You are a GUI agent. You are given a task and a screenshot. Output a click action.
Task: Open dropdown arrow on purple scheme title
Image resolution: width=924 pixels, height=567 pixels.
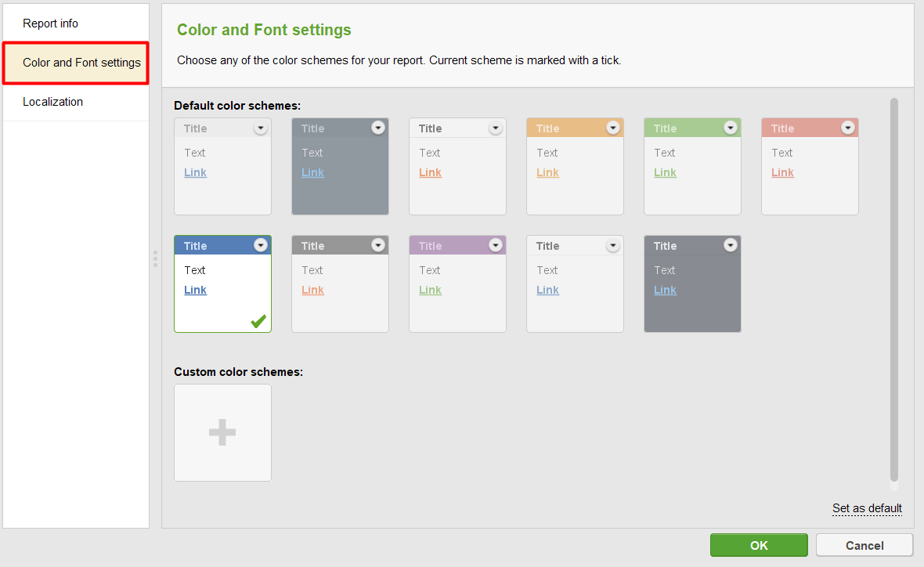point(496,245)
